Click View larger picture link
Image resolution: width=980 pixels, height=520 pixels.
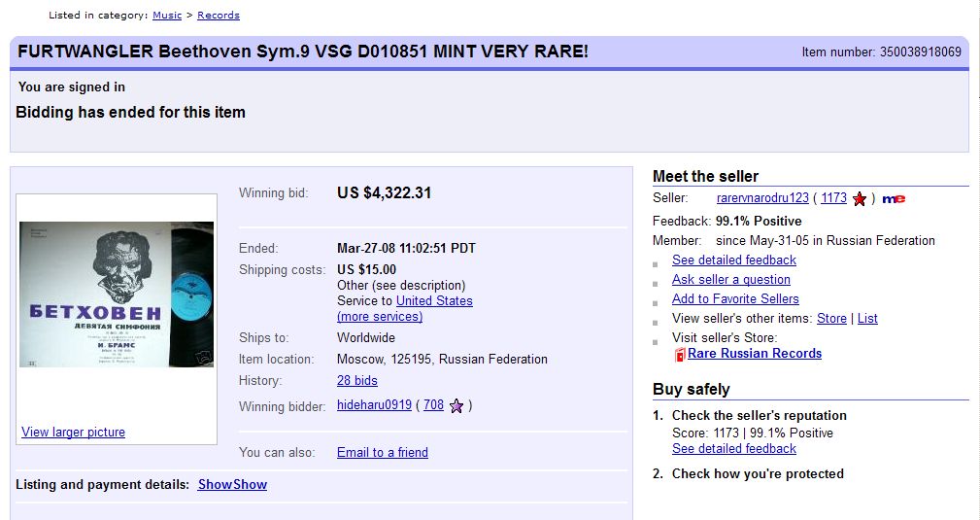[73, 433]
